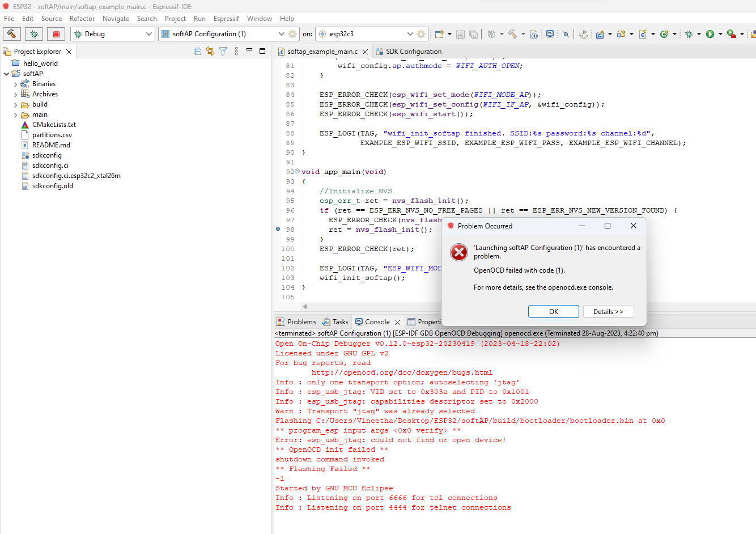Click the New C Source File icon

point(643,34)
